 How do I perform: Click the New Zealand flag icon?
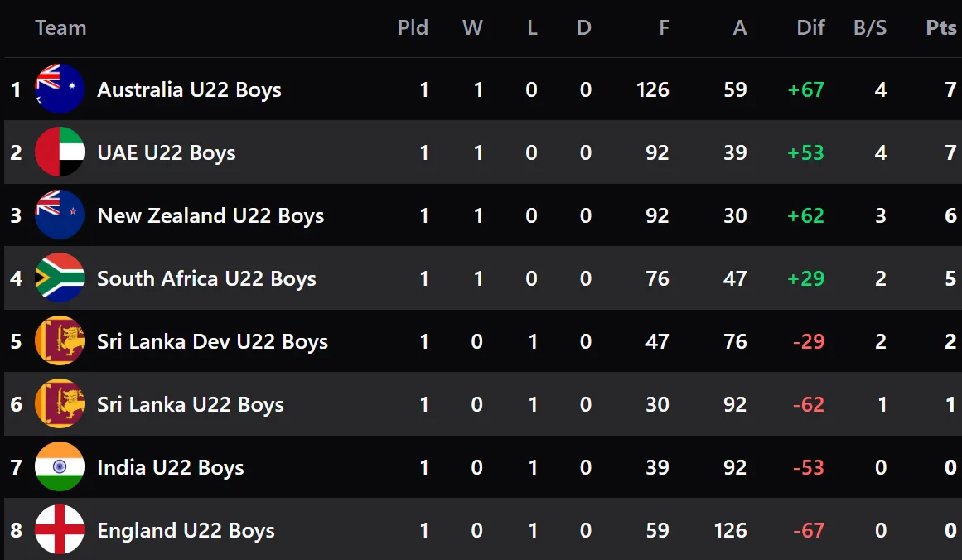tap(60, 215)
